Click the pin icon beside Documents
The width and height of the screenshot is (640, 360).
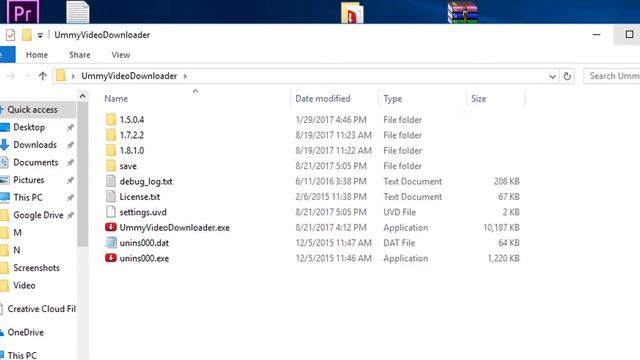(x=70, y=162)
